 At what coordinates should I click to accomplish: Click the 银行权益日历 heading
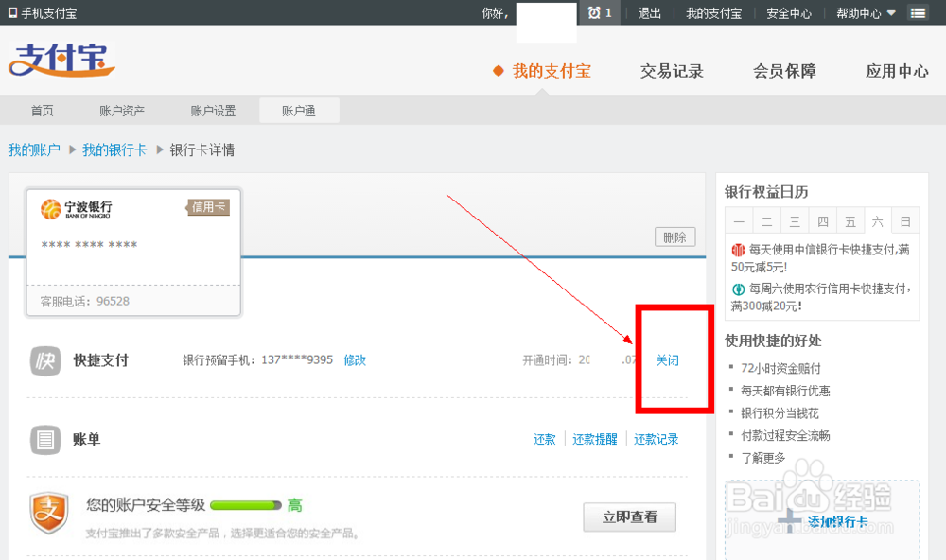pos(766,192)
